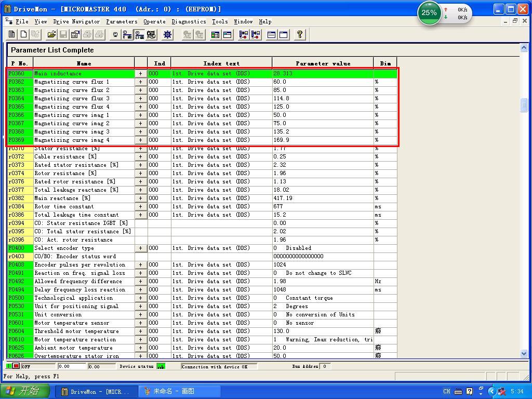The height and width of the screenshot is (399, 532).
Task: Sort by the P No. column header
Action: [20, 63]
